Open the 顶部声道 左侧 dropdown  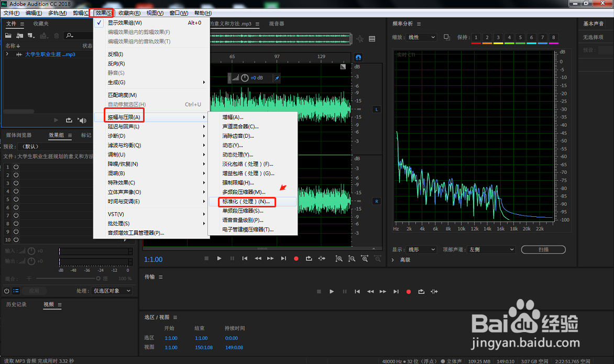pos(491,249)
